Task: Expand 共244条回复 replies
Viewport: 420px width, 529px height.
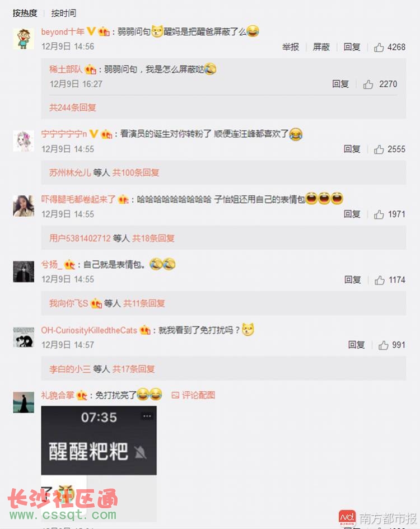Action: pos(73,107)
